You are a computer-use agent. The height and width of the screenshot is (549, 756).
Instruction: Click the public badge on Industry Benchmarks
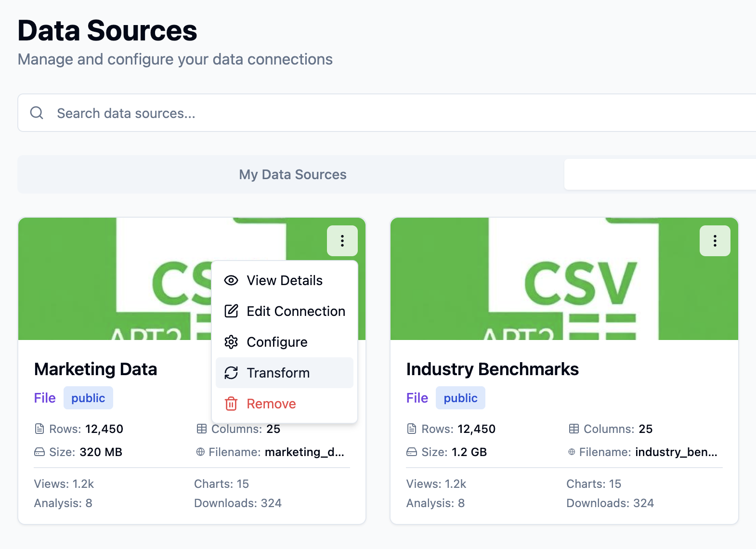click(x=460, y=398)
